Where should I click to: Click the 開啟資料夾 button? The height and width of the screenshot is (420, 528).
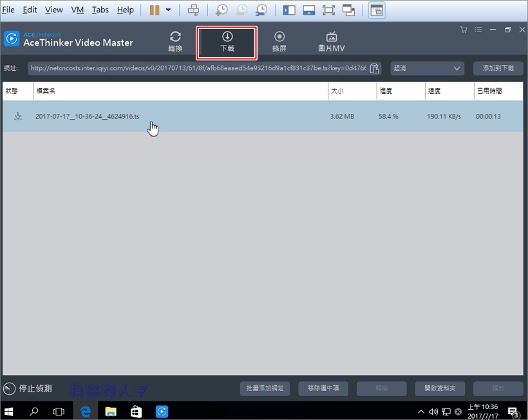pos(440,388)
